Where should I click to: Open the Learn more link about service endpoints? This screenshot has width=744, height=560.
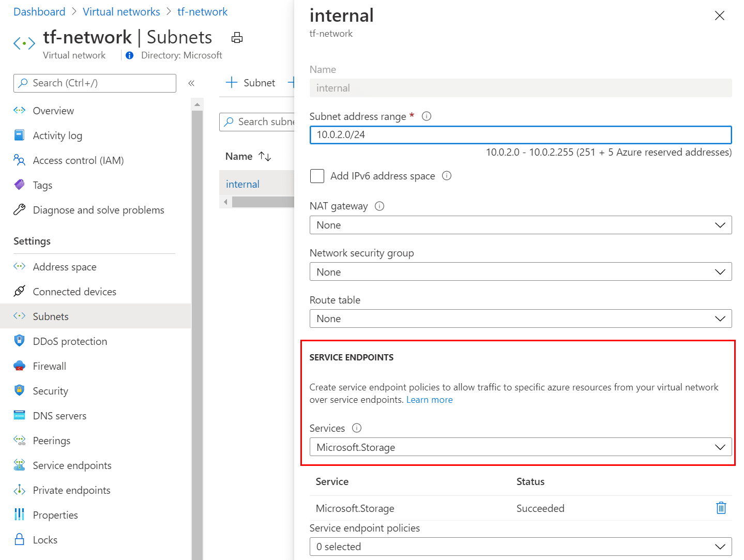click(x=429, y=399)
